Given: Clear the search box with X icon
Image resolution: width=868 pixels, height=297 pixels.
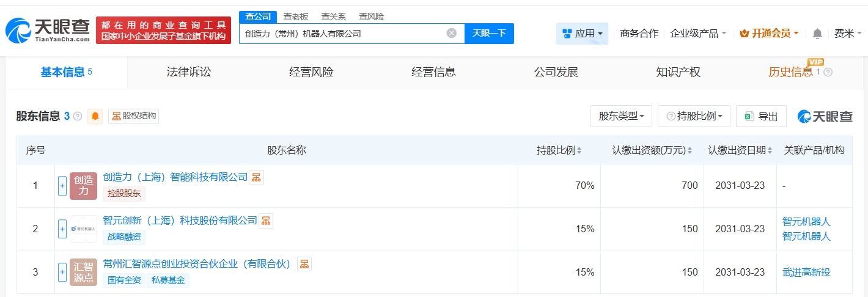Looking at the screenshot, I should click(452, 33).
